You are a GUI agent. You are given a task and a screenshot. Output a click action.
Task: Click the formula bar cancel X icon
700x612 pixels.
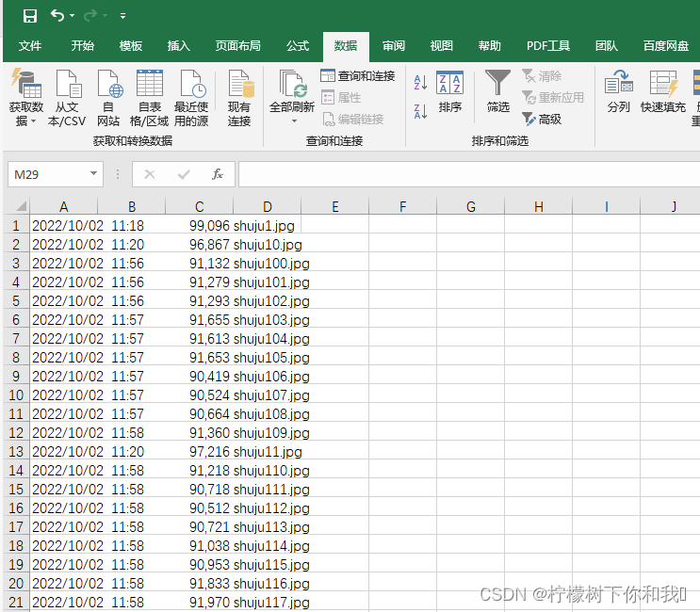pos(150,174)
